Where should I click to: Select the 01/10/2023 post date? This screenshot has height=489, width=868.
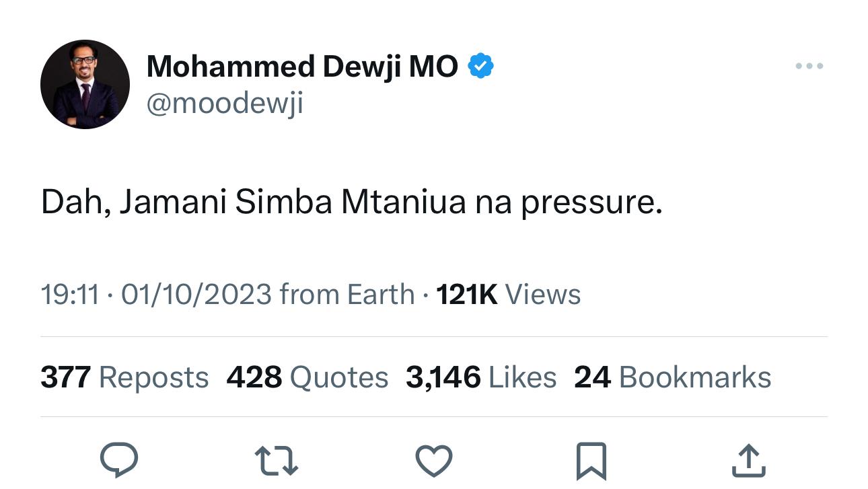pos(196,295)
